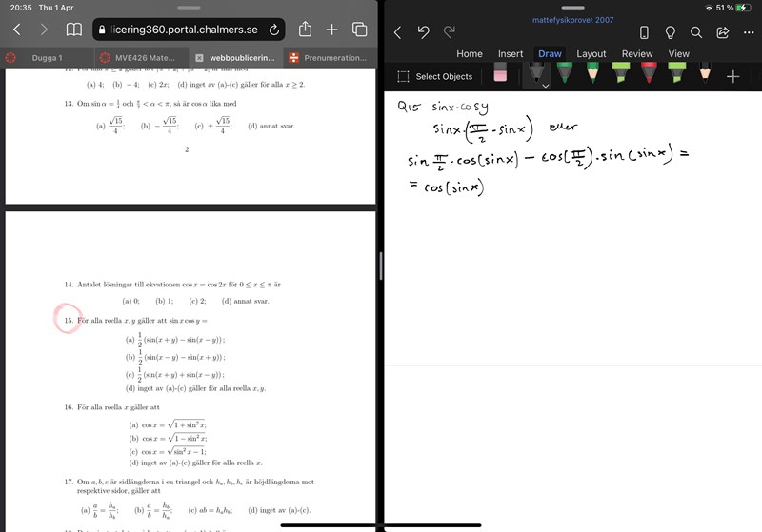Show Safari open tabs overview

[x=360, y=30]
